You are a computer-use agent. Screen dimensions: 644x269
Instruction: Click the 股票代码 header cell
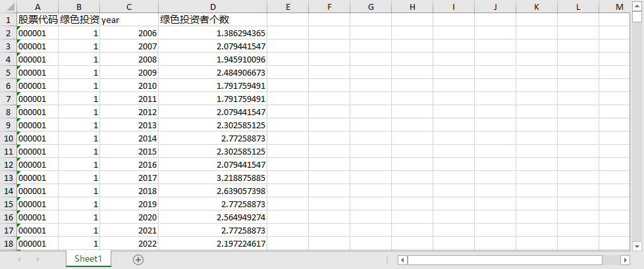[x=38, y=20]
